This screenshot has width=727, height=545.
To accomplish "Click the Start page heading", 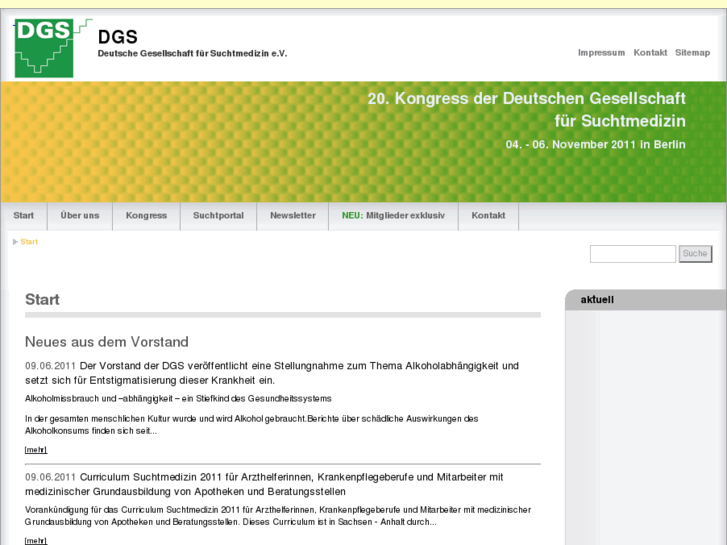I will [42, 300].
